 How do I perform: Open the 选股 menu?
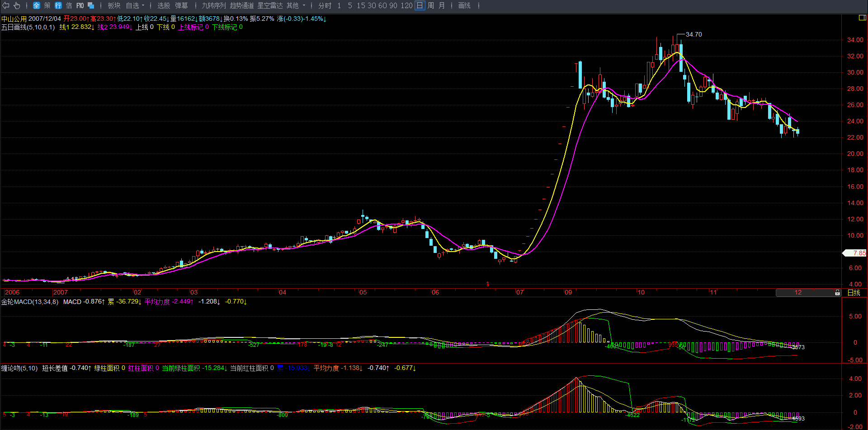(x=164, y=5)
